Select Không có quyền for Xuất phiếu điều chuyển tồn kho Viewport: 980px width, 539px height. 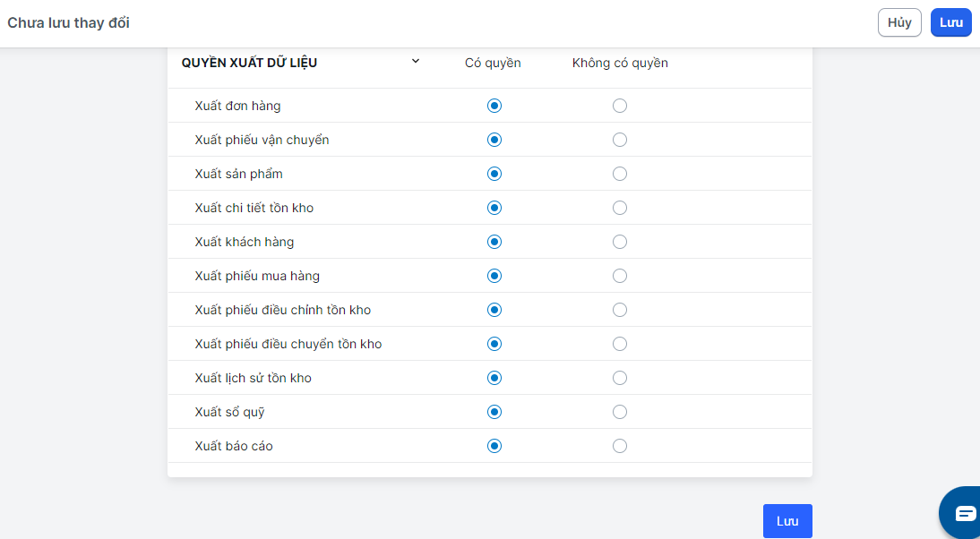click(620, 344)
